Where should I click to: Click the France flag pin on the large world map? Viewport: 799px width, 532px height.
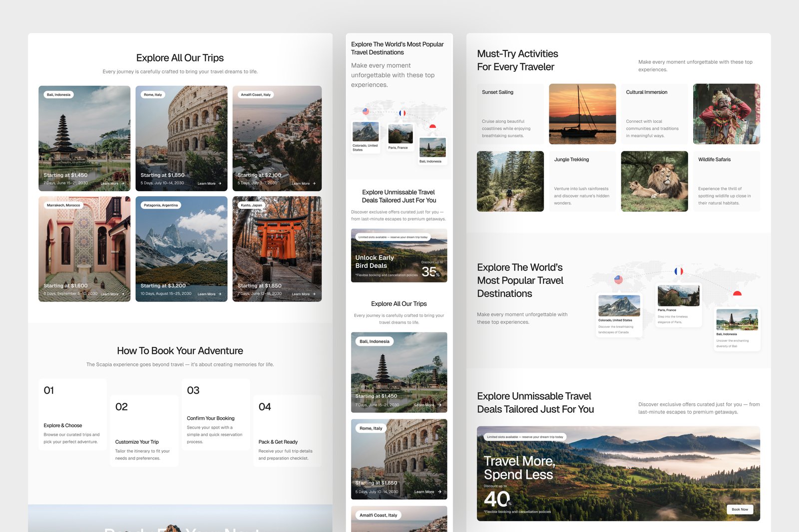tap(679, 271)
